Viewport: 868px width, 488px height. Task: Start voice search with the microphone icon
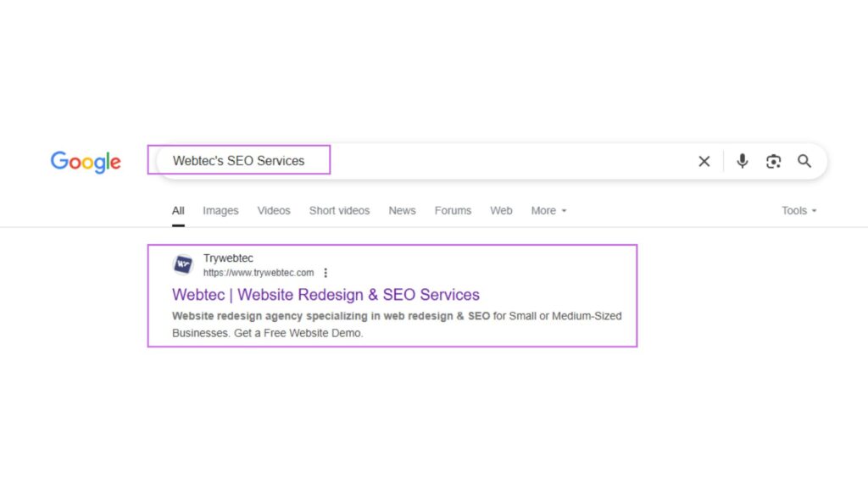(743, 161)
